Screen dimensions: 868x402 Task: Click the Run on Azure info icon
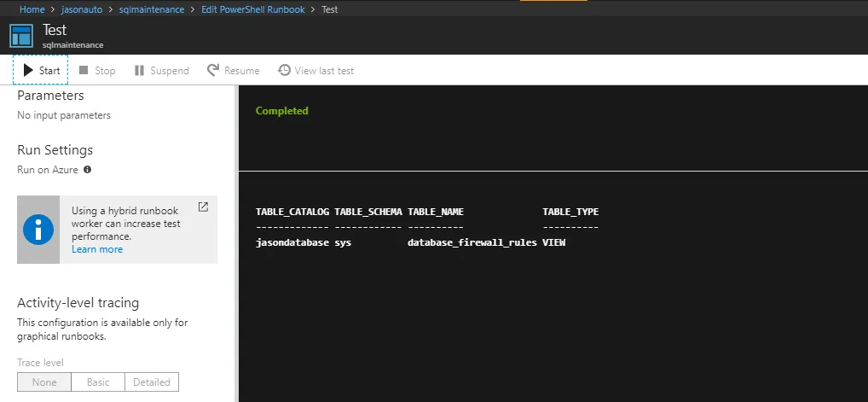(88, 170)
